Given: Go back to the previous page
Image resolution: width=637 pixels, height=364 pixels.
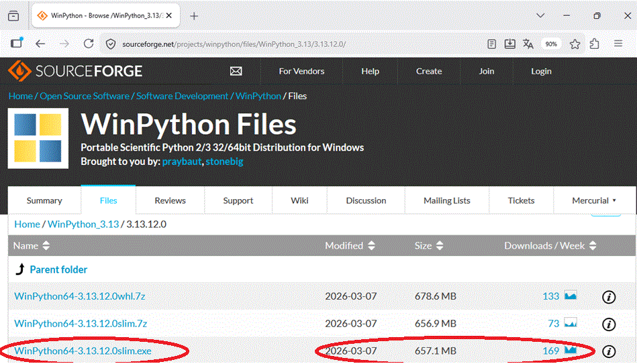Looking at the screenshot, I should pos(40,44).
